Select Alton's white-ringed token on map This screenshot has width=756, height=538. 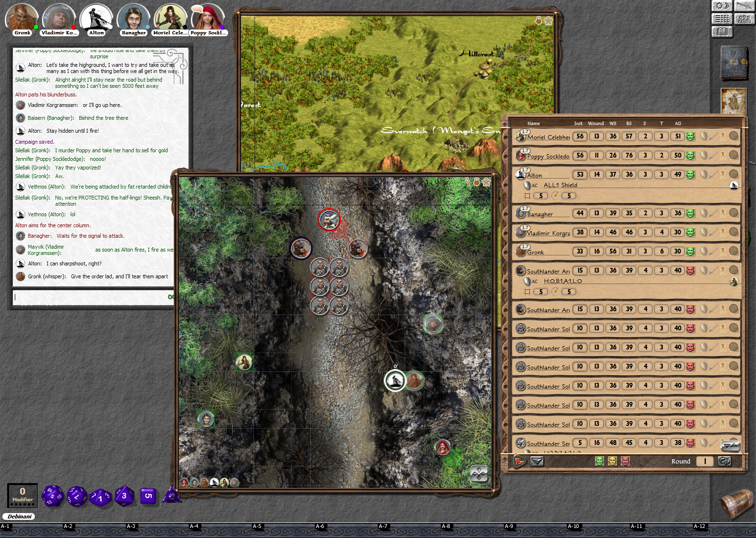pos(395,380)
